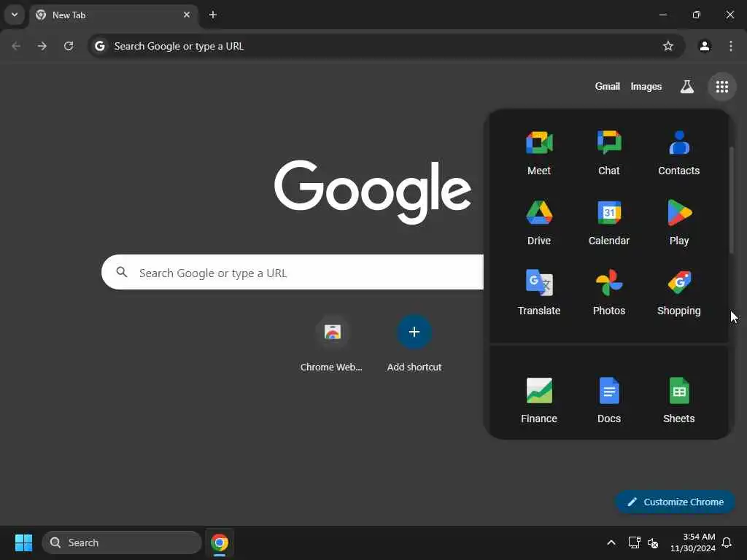The width and height of the screenshot is (747, 560).
Task: Open Google Calendar app
Action: (x=609, y=222)
